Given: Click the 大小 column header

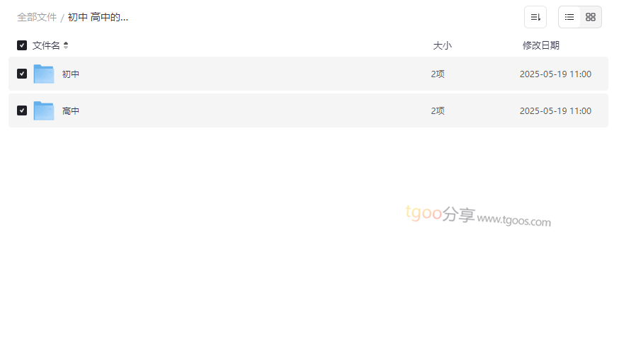Looking at the screenshot, I should 442,45.
